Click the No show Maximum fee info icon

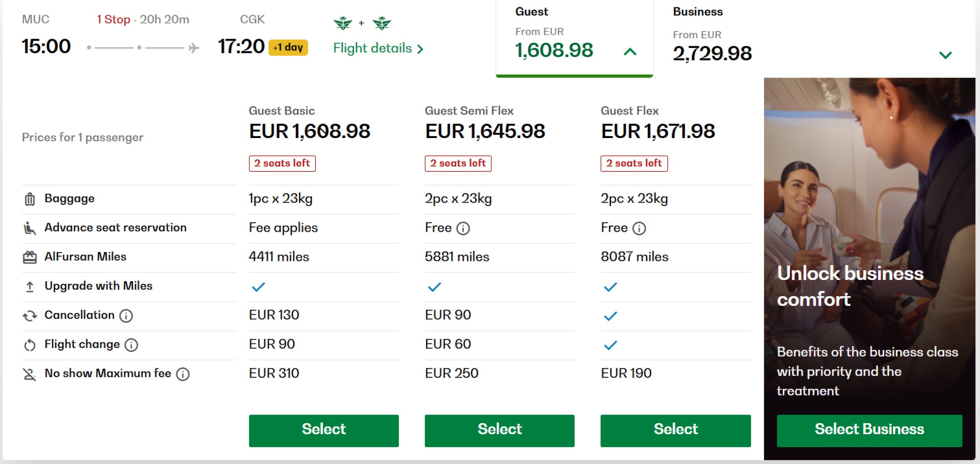[x=183, y=374]
